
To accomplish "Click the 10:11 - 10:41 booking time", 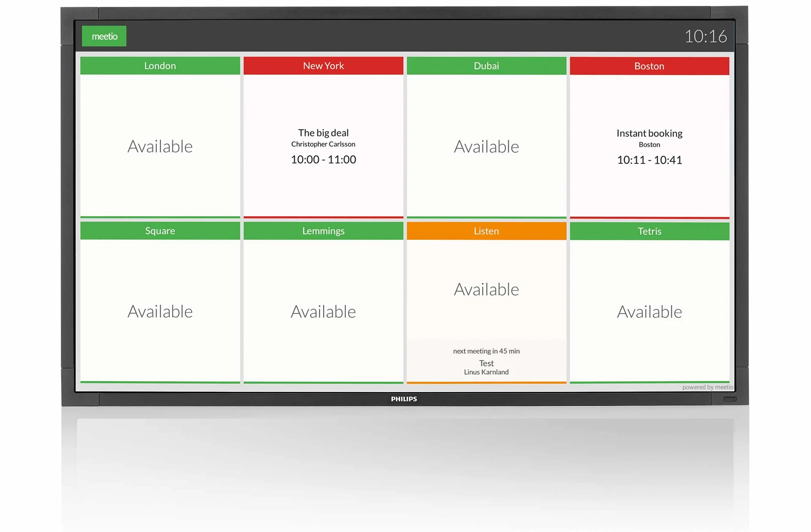I will tap(649, 160).
